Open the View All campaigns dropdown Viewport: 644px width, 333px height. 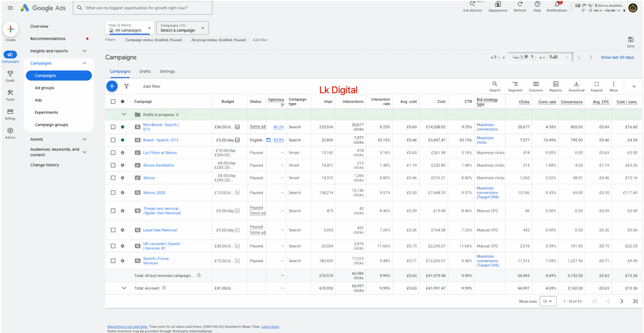point(129,28)
